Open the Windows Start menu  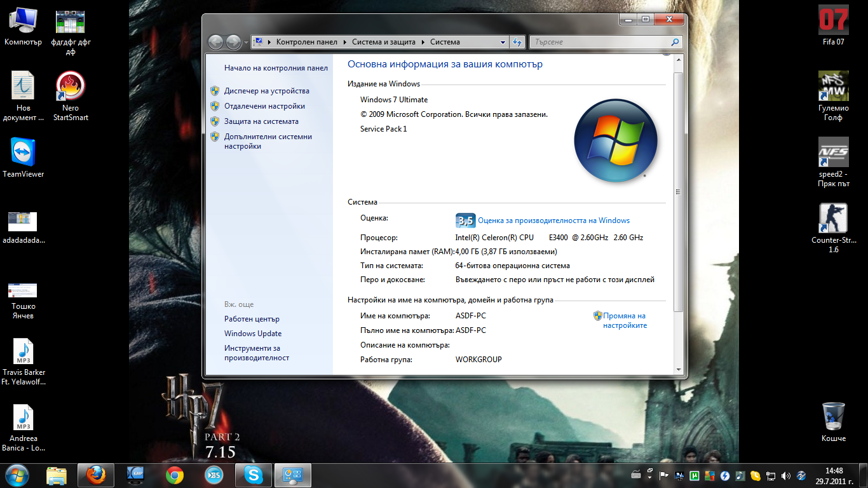pyautogui.click(x=17, y=475)
